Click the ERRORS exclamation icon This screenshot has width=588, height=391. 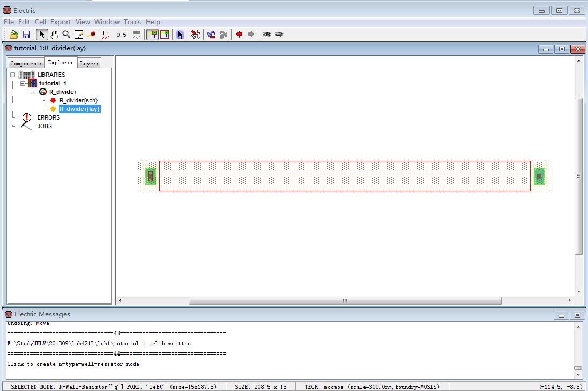(x=27, y=117)
